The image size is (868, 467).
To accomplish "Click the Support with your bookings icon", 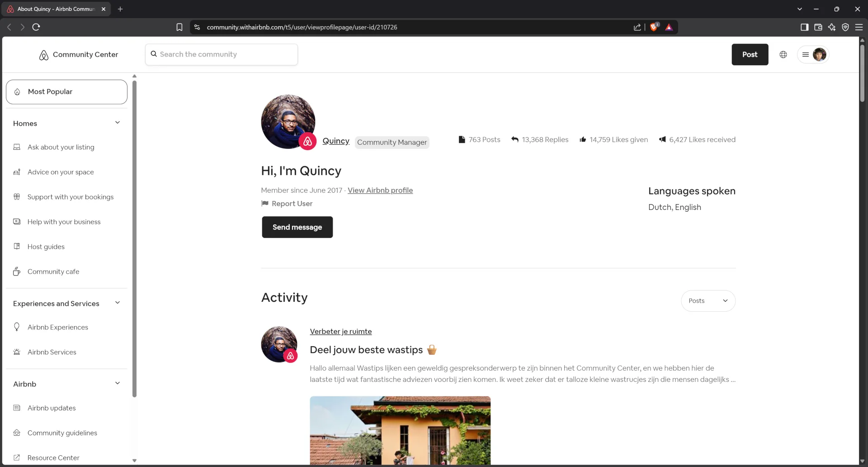I will (x=17, y=197).
